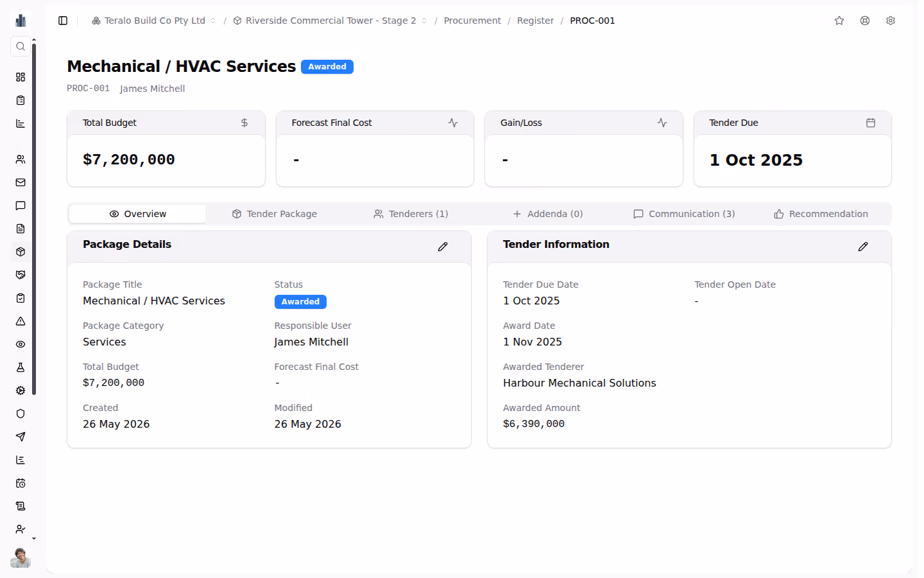Click the PROC-001 breadcrumb item
This screenshot has width=924, height=578.
(592, 21)
